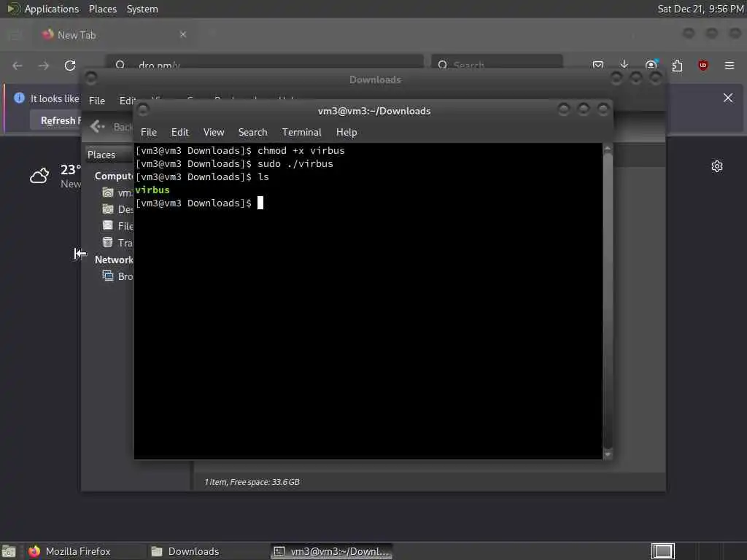The image size is (747, 560).
Task: Click the notification info icon
Action: 19,98
